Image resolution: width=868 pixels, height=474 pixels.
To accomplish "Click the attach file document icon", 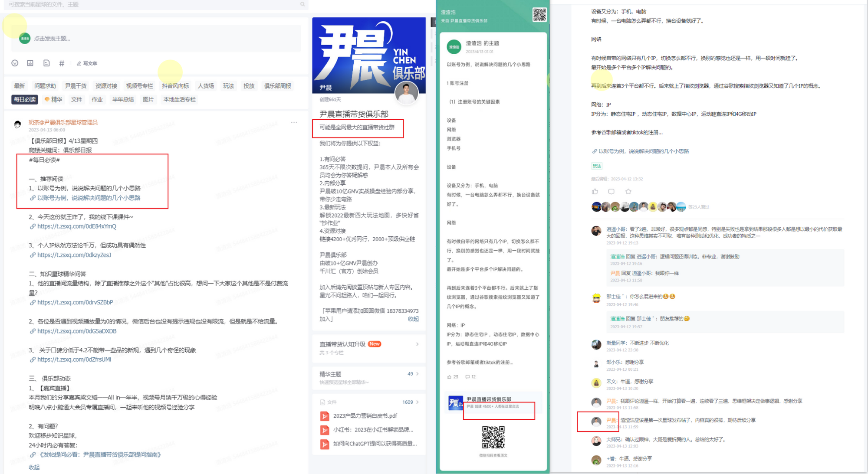I will 46,63.
